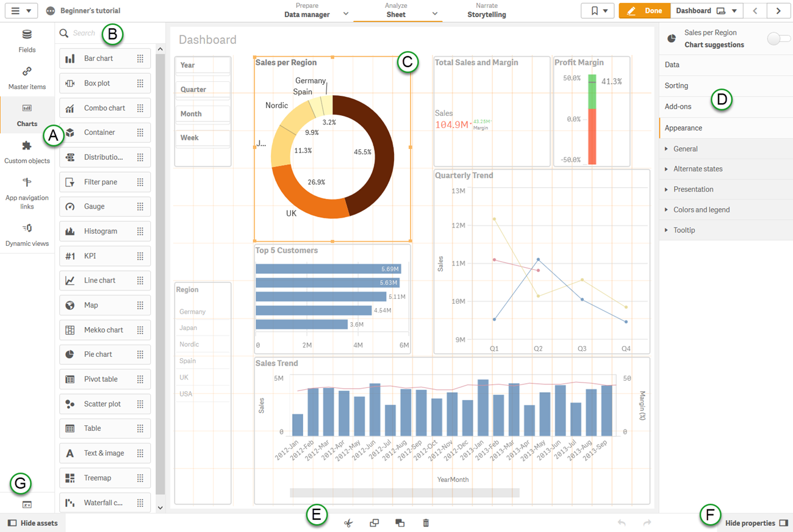
Task: Open the Custom objects panel
Action: point(27,152)
